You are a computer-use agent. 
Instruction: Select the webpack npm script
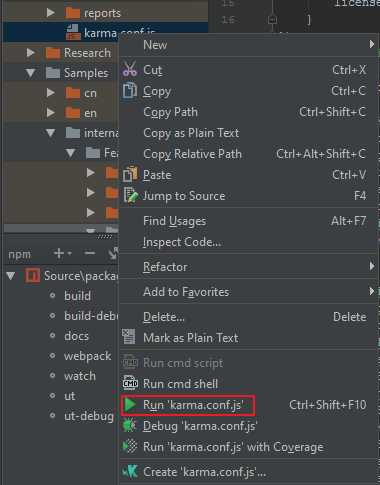(x=87, y=356)
